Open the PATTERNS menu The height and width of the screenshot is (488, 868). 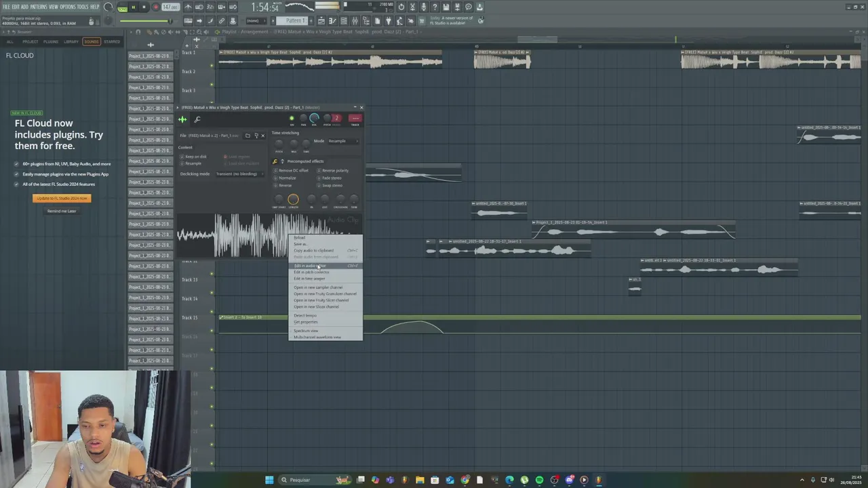point(39,7)
